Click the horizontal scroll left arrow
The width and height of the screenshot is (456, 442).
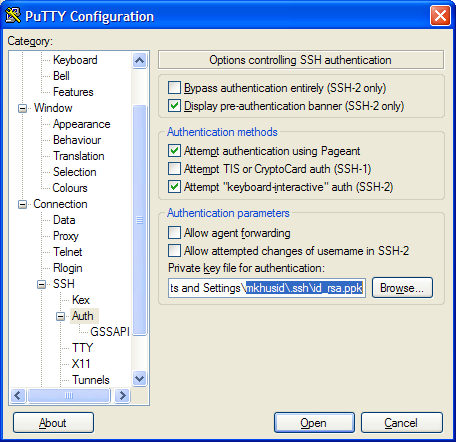click(x=18, y=396)
